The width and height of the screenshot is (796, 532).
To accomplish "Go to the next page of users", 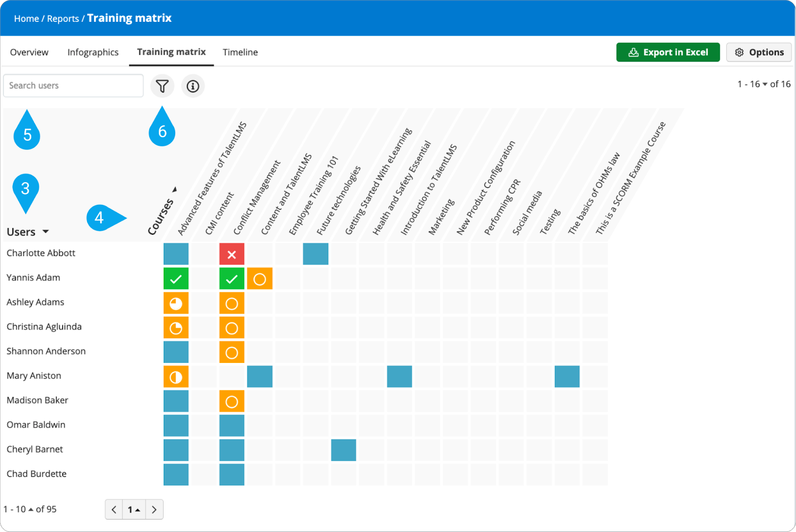I will [x=154, y=509].
